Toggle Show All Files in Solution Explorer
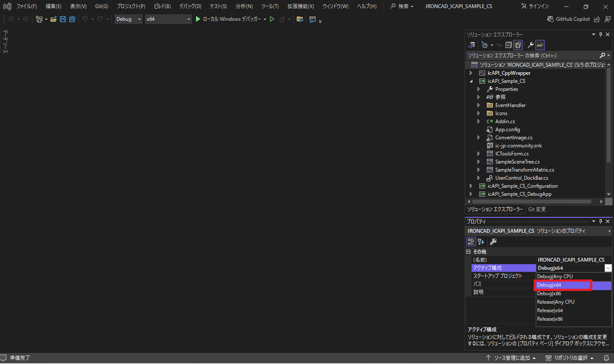Image resolution: width=614 pixels, height=364 pixels. pyautogui.click(x=518, y=45)
